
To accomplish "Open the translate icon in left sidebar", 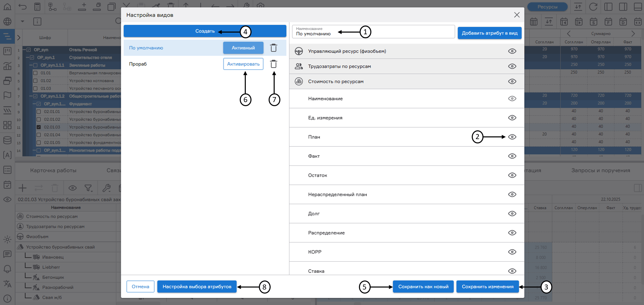I will [x=7, y=284].
